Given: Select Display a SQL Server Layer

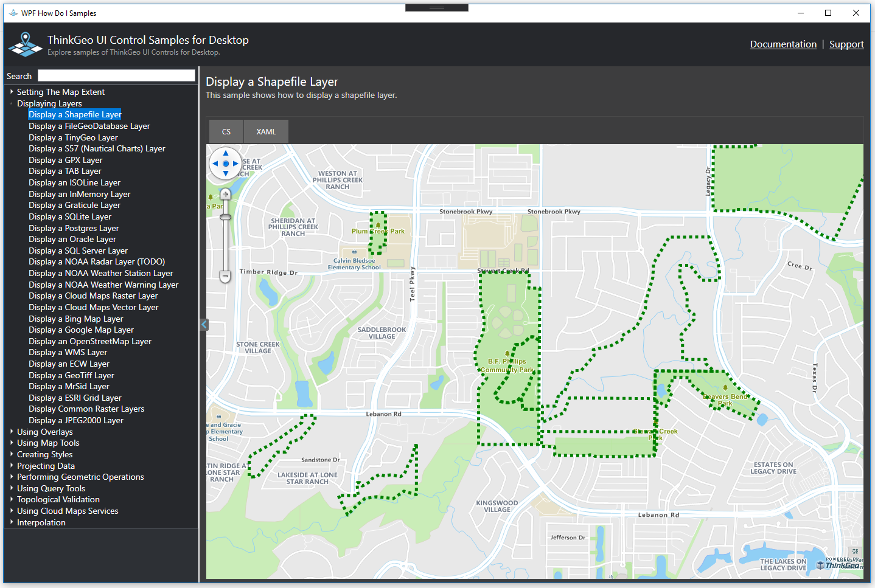Looking at the screenshot, I should click(78, 251).
